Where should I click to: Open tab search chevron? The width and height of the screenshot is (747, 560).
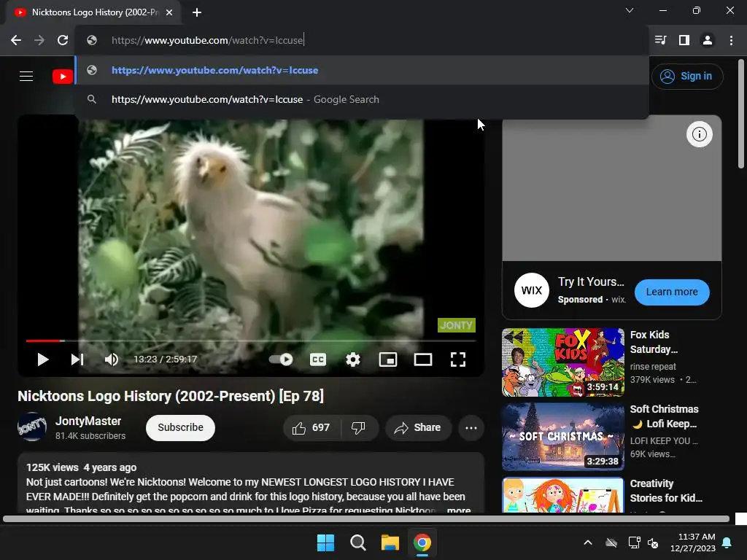coord(630,10)
